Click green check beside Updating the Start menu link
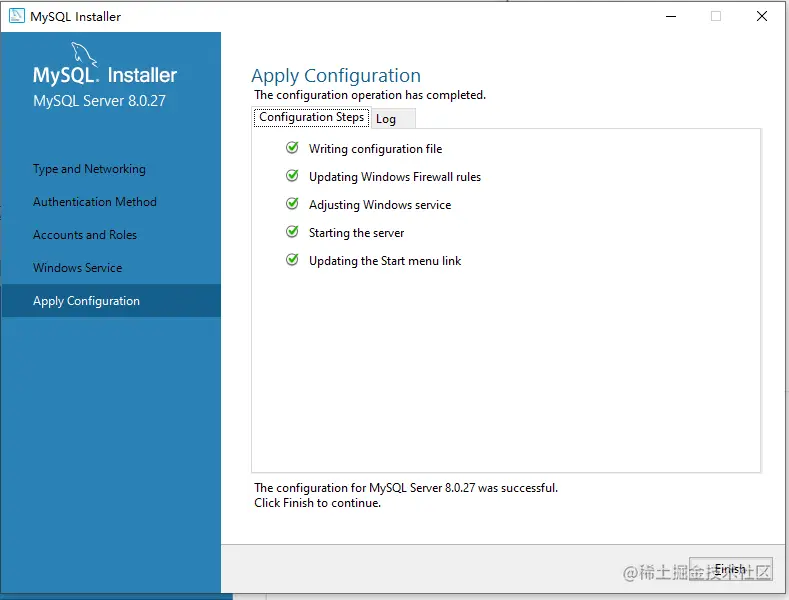The image size is (789, 600). coord(292,260)
